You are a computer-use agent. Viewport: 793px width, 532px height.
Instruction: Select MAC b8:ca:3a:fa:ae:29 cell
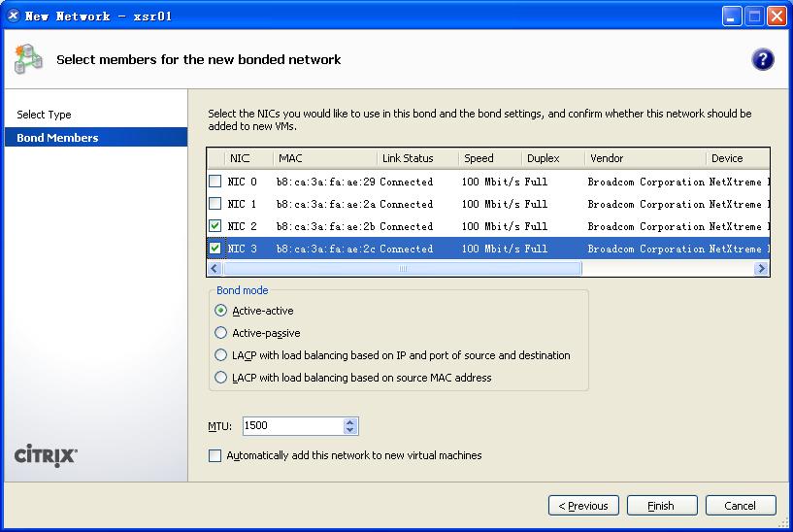pyautogui.click(x=326, y=182)
